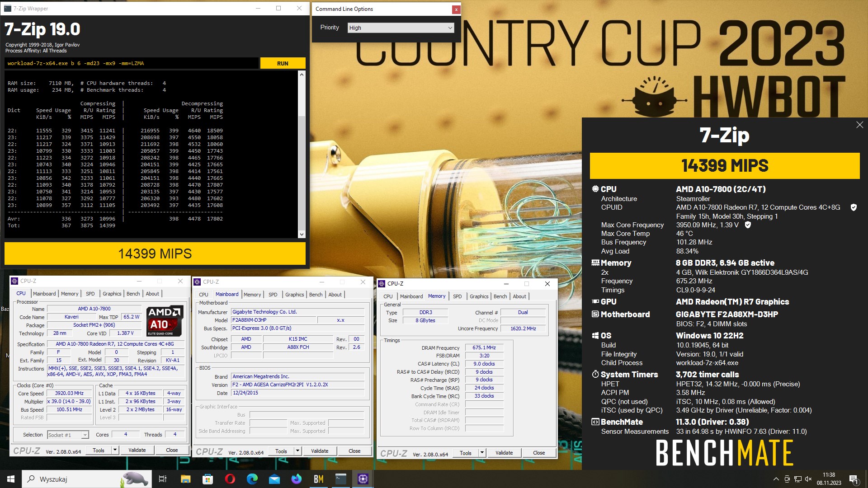Open Memory tab in middle CPU-Z window
This screenshot has width=868, height=488.
pos(252,295)
